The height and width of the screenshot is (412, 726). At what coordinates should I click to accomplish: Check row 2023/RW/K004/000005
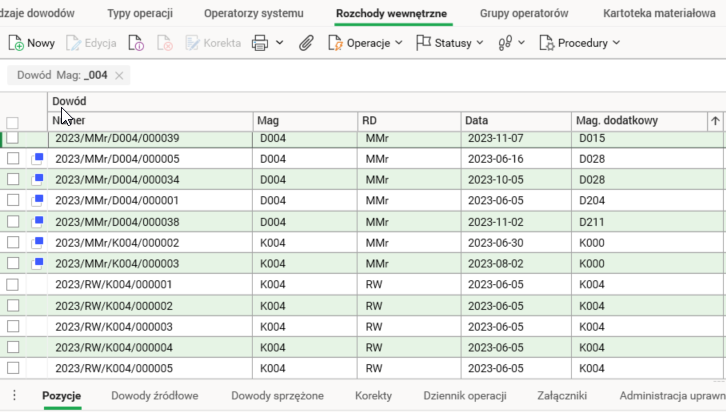pyautogui.click(x=13, y=368)
